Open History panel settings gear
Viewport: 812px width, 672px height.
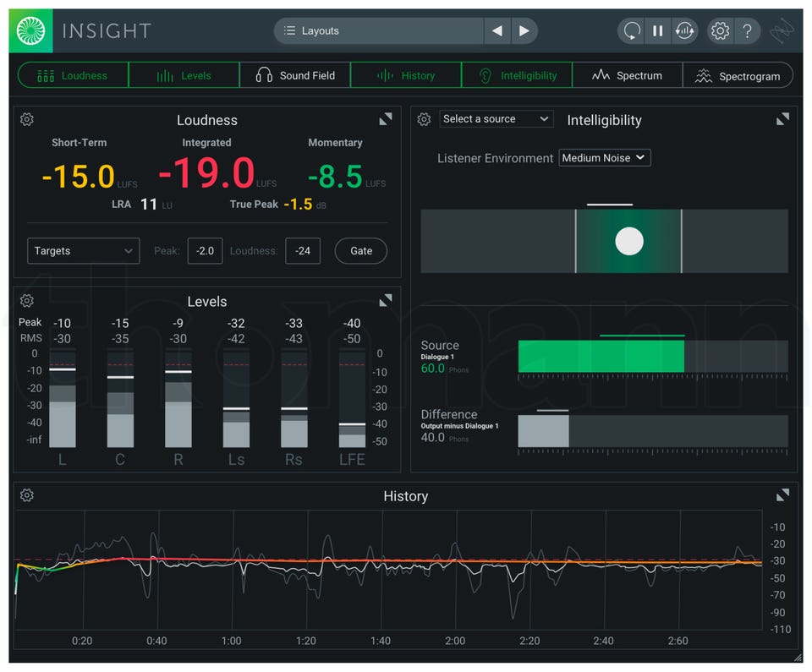click(x=27, y=495)
